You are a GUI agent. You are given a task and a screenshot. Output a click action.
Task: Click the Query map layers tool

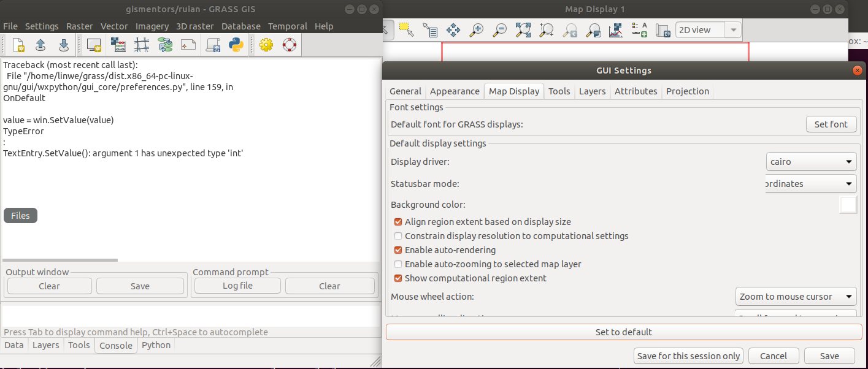click(x=431, y=29)
